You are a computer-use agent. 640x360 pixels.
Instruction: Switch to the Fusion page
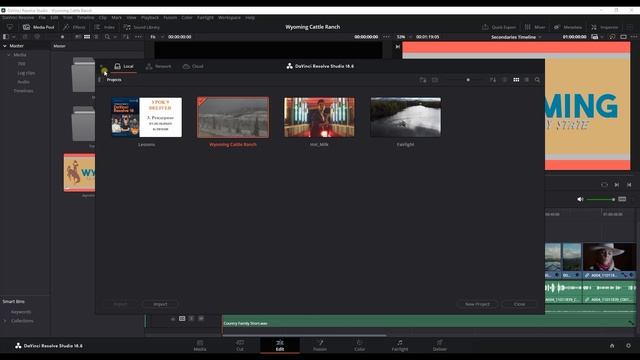point(320,345)
